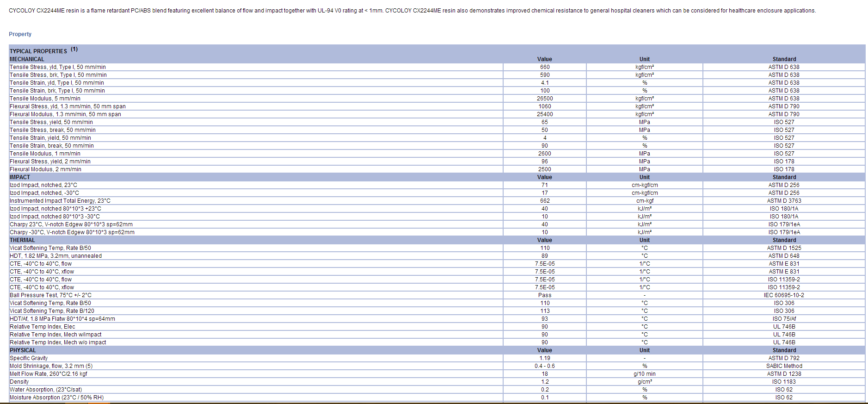Click the IMPACT section header
868x404 pixels.
coord(20,177)
